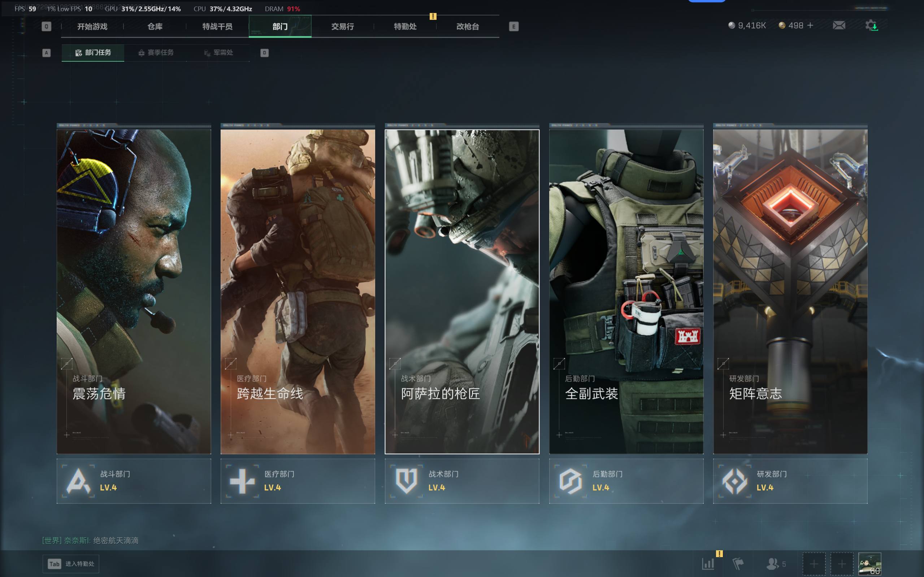Open the statistics bar chart icon
The width and height of the screenshot is (924, 577).
[x=708, y=564]
